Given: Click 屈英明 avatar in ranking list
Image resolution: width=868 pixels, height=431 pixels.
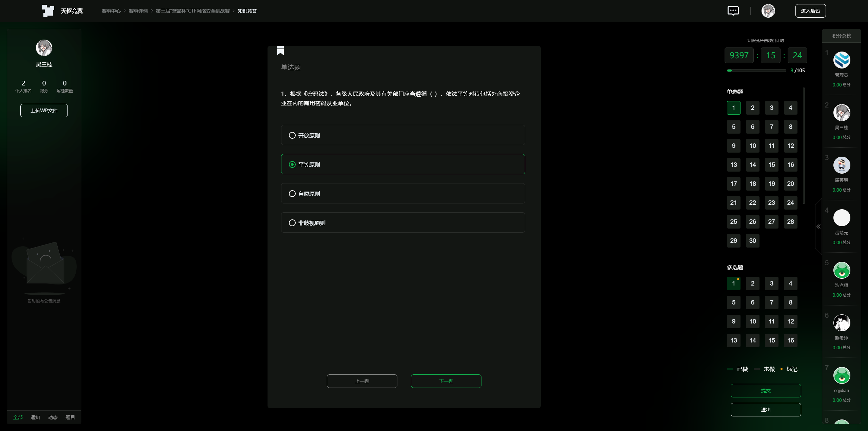Looking at the screenshot, I should click(x=842, y=165).
